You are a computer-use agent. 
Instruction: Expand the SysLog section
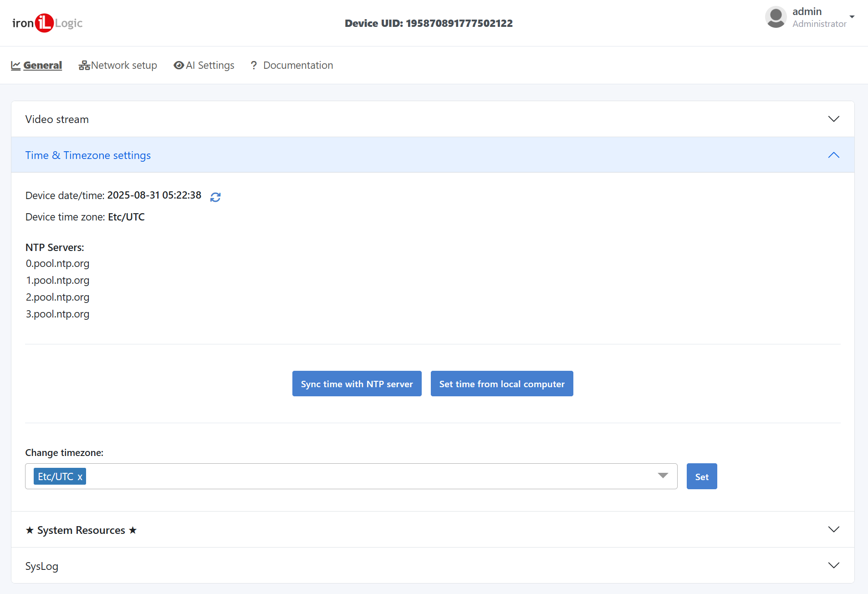coord(833,565)
